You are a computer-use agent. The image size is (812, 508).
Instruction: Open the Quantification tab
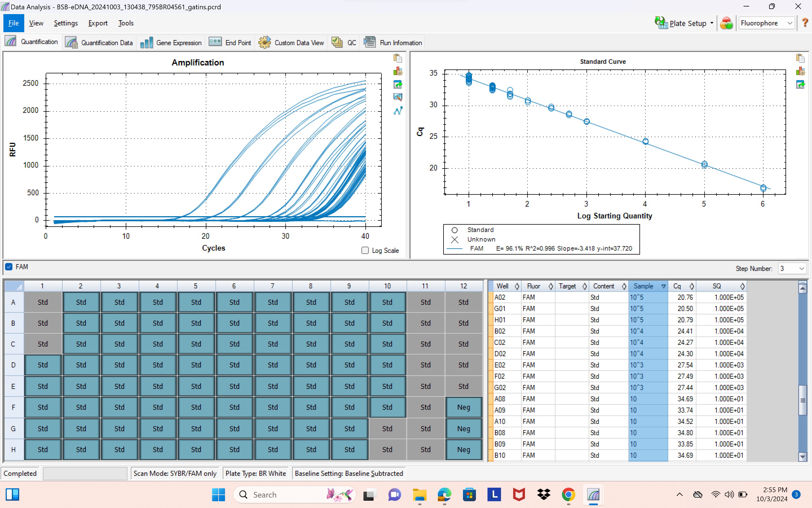[x=31, y=42]
